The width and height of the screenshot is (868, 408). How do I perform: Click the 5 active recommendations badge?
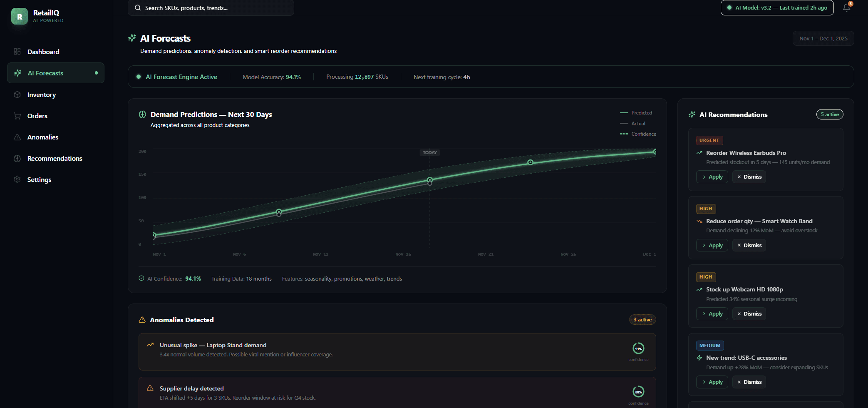pos(830,114)
